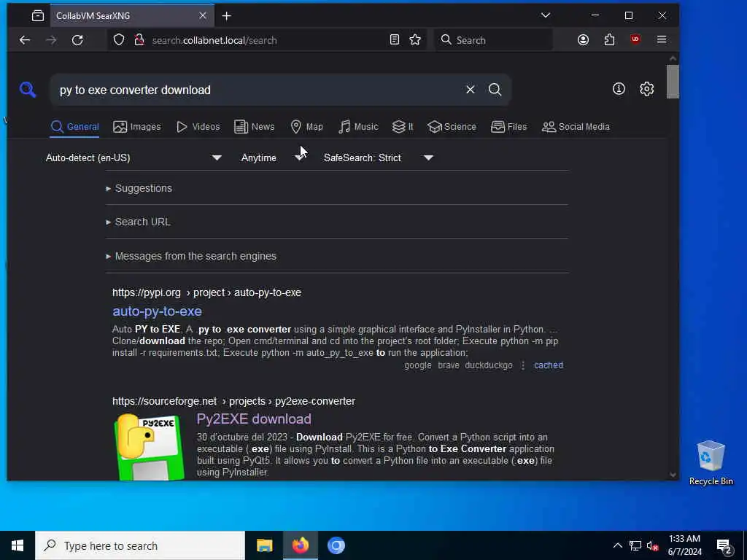Open the SafeSearch: Strict dropdown
747x560 pixels.
point(379,157)
